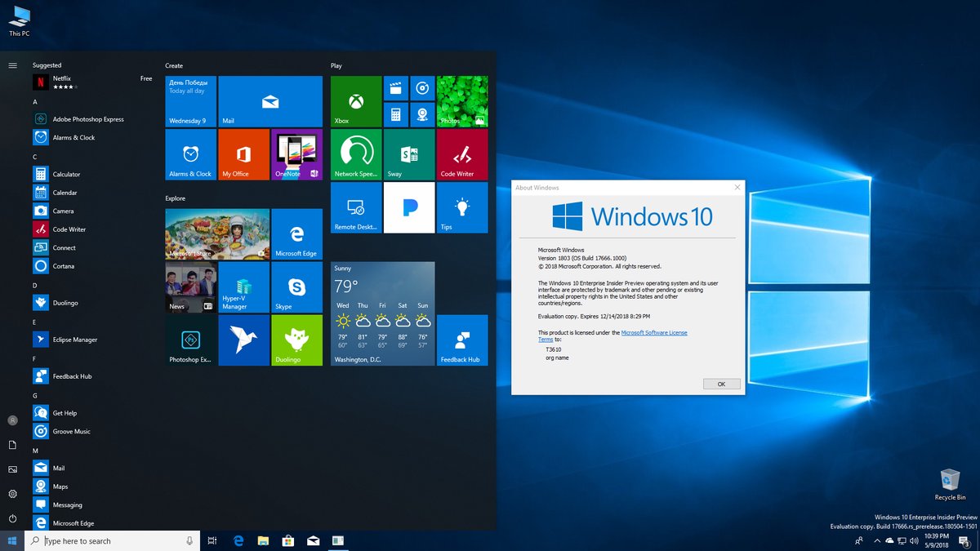Viewport: 980px width, 551px height.
Task: Show hidden tray icons via the chevron
Action: pyautogui.click(x=878, y=540)
